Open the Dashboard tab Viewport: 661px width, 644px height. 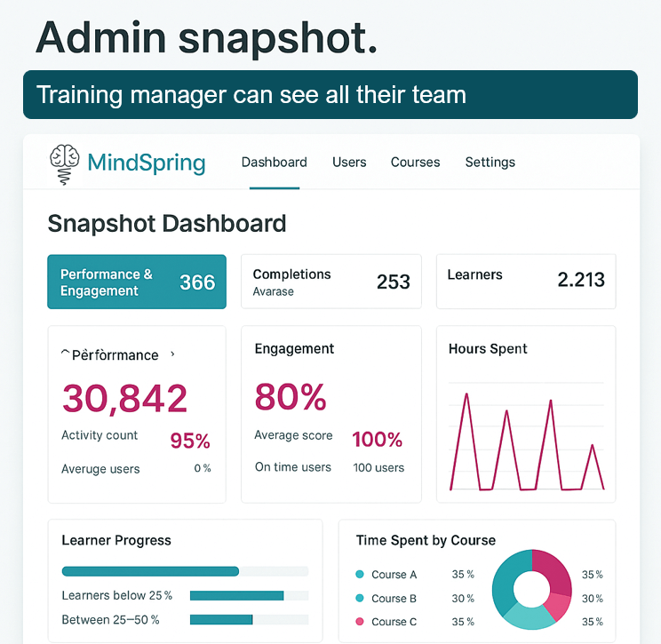pyautogui.click(x=274, y=163)
